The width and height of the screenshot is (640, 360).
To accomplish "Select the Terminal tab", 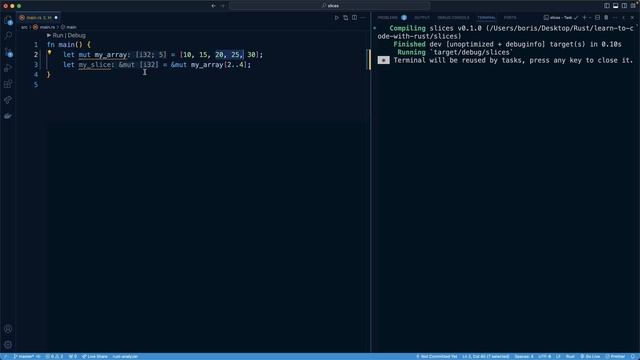I will (486, 18).
